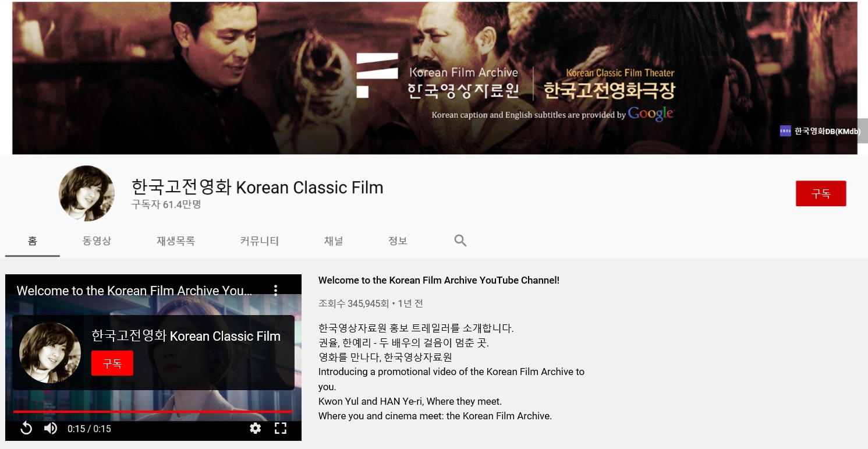Open the 재생목록 tab
This screenshot has height=449, width=868.
[x=175, y=241]
